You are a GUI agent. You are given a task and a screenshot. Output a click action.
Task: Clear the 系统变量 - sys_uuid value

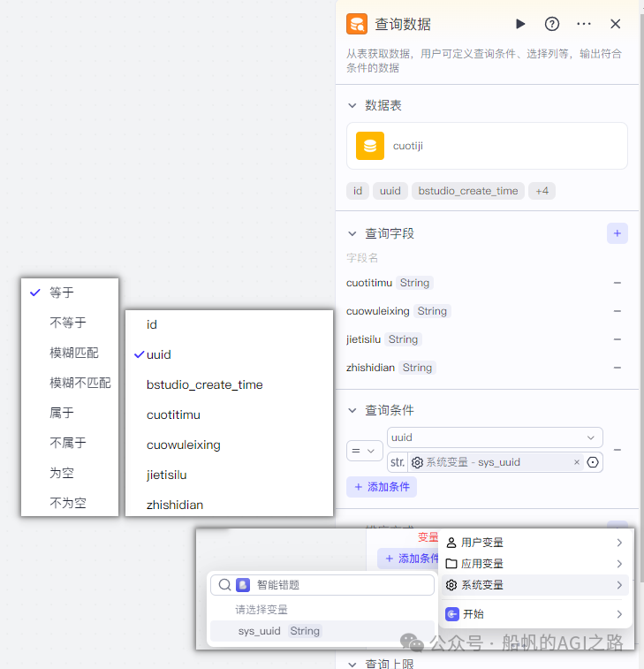coord(577,462)
